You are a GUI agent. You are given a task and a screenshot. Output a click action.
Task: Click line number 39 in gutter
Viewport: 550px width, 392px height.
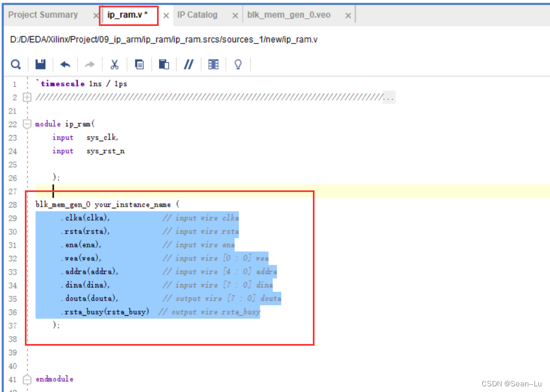[12, 352]
